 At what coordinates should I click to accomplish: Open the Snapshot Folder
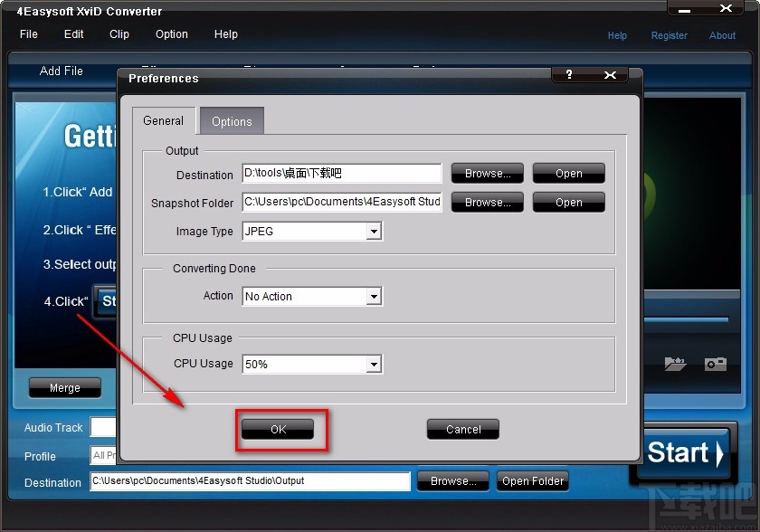[x=568, y=202]
